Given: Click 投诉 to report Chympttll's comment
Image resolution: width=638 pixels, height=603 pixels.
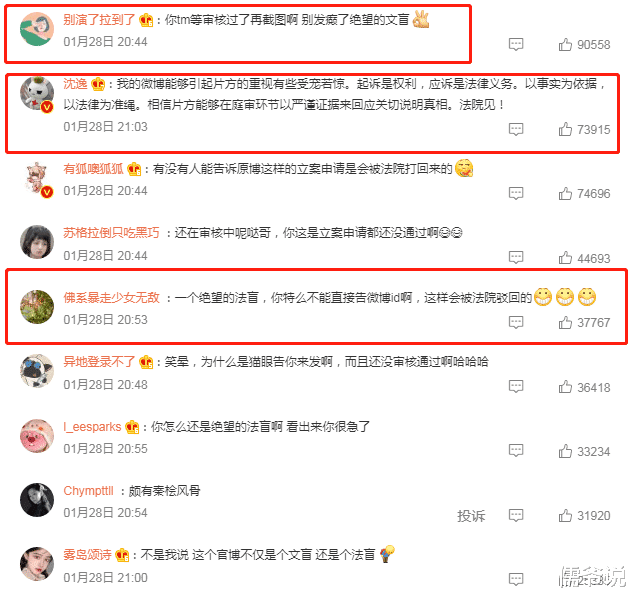Looking at the screenshot, I should (471, 516).
